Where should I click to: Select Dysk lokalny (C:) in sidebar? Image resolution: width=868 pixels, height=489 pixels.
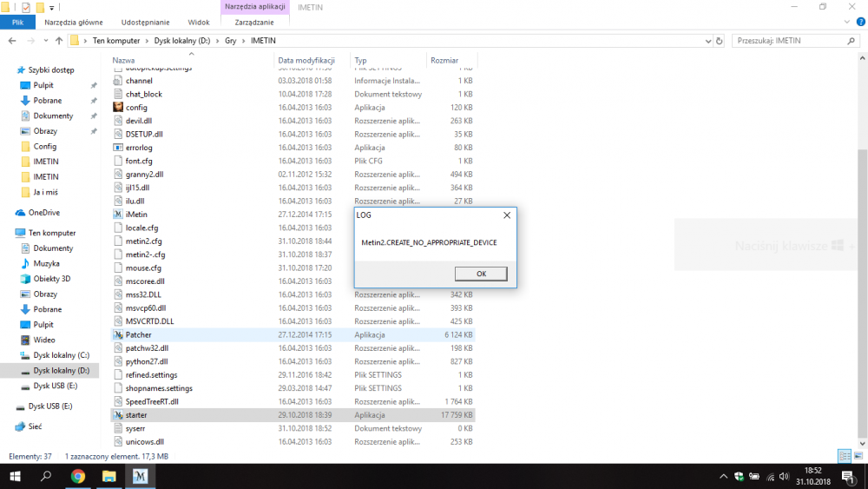click(x=61, y=355)
